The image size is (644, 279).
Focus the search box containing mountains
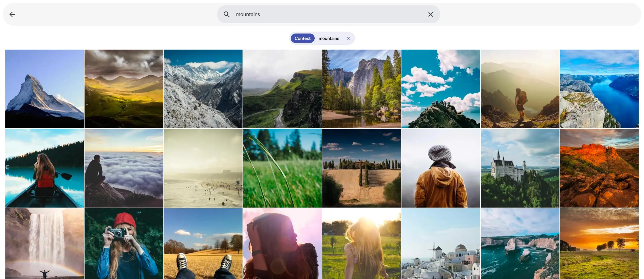click(329, 15)
